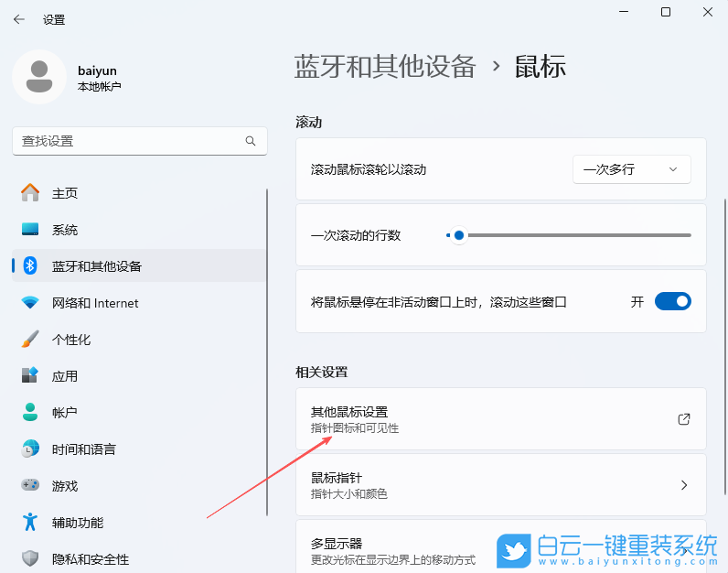Viewport: 728px width, 573px height.
Task: Close the Settings window
Action: [x=708, y=12]
